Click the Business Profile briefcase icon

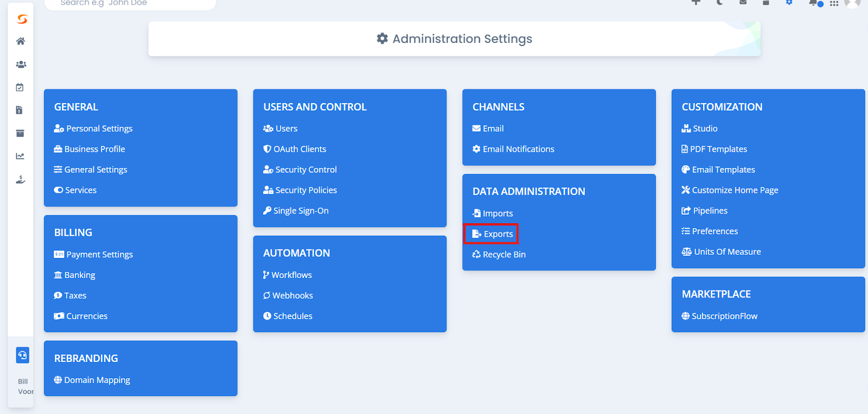[58, 149]
